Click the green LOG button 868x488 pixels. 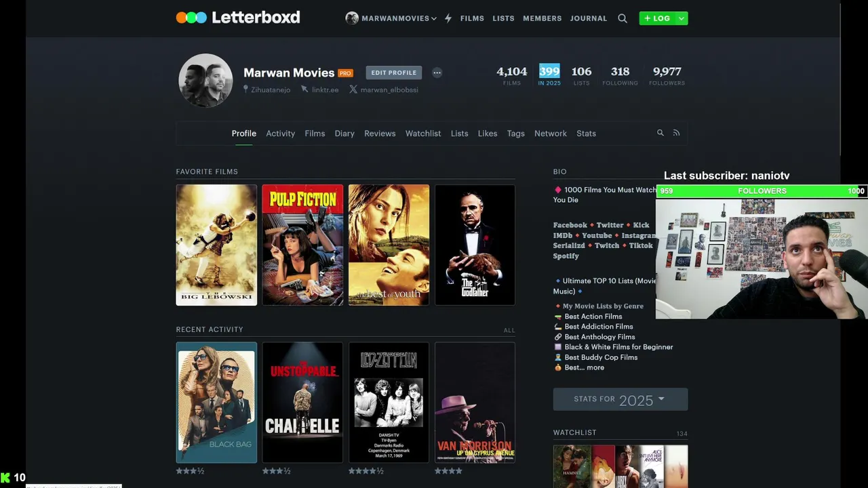point(657,18)
